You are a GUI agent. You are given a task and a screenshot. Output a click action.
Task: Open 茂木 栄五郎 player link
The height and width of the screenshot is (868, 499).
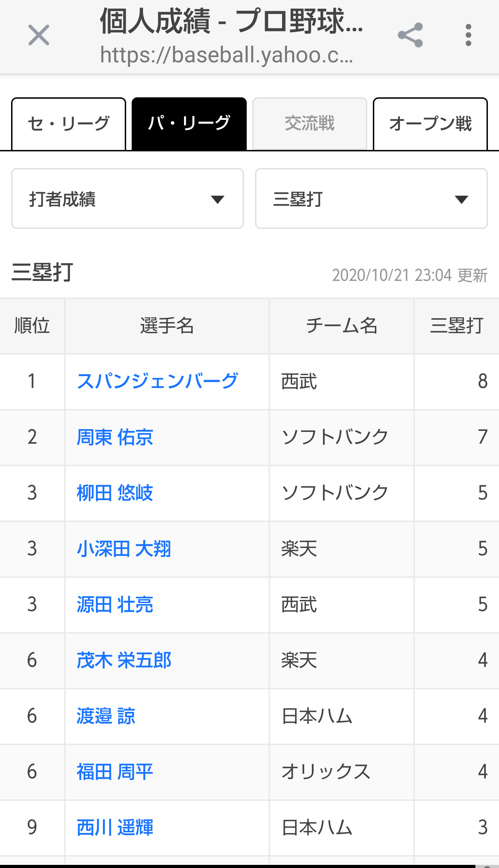pos(124,660)
